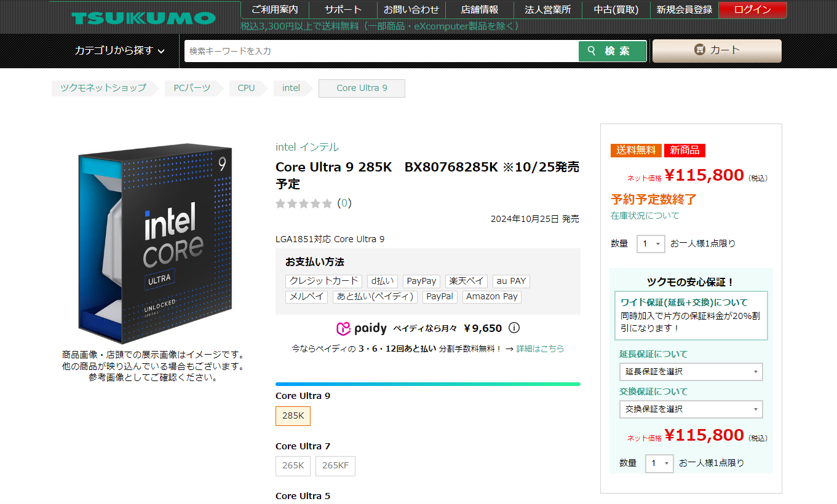Click メルペイ payment tag
This screenshot has height=504, width=837.
click(x=306, y=297)
